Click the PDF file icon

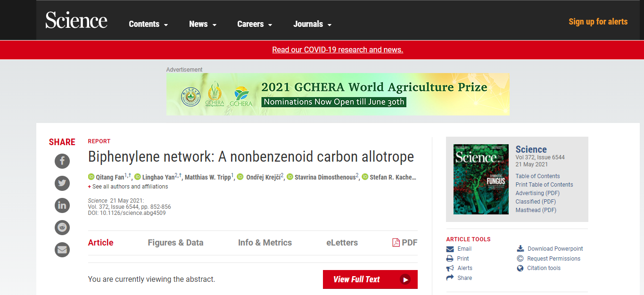[x=396, y=243]
